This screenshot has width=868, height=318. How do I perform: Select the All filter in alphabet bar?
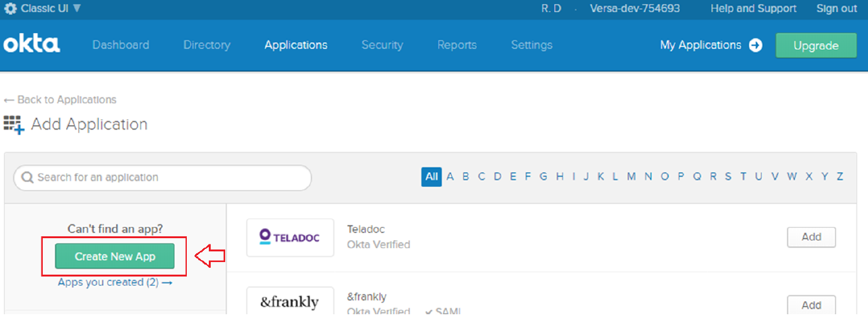click(x=431, y=177)
